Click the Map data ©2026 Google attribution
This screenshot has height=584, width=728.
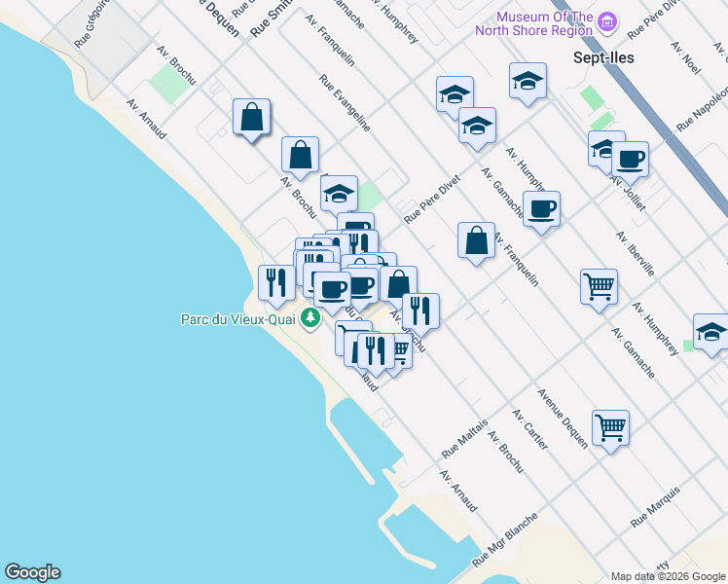click(x=669, y=576)
